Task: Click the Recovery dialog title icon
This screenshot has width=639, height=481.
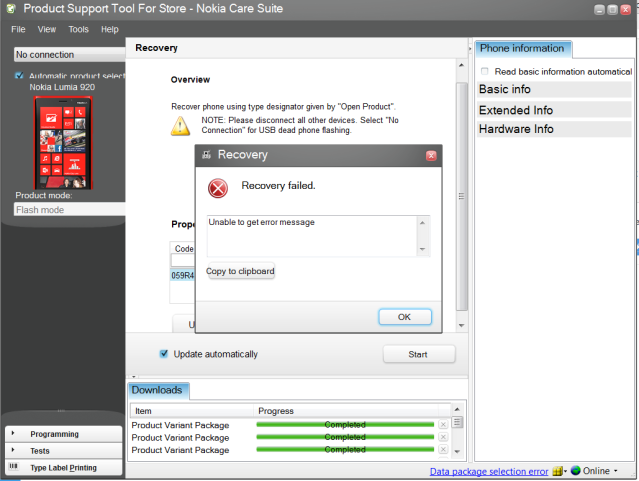Action: point(207,154)
